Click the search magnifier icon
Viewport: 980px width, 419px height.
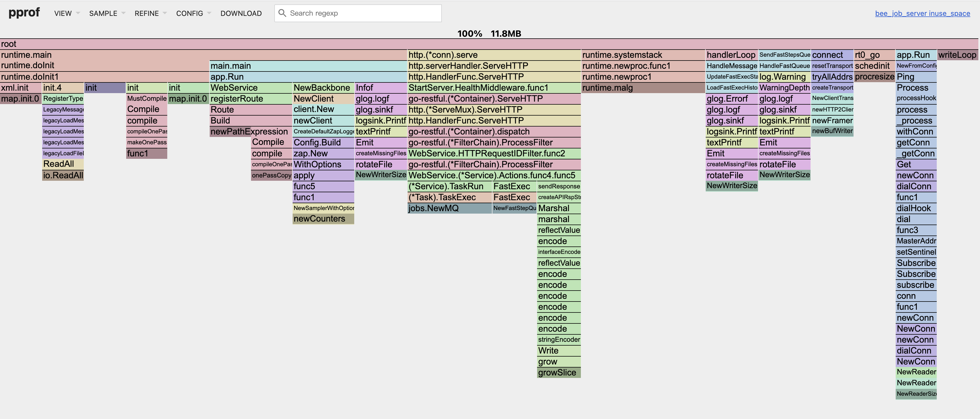282,13
